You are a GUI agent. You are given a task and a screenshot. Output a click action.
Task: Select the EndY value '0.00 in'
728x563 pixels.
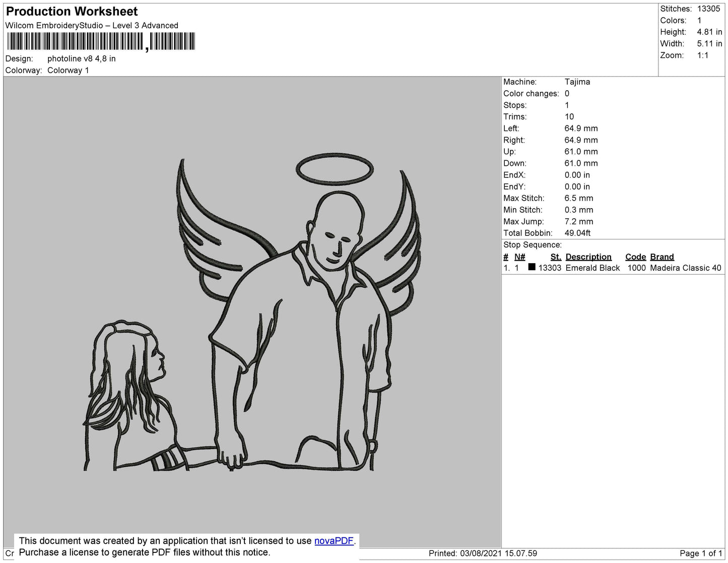(577, 186)
